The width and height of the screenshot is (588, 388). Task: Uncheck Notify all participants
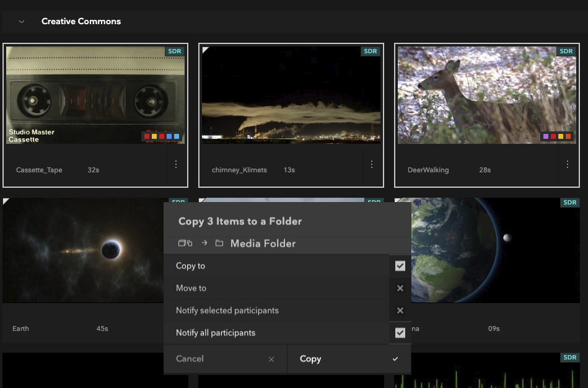[400, 333]
